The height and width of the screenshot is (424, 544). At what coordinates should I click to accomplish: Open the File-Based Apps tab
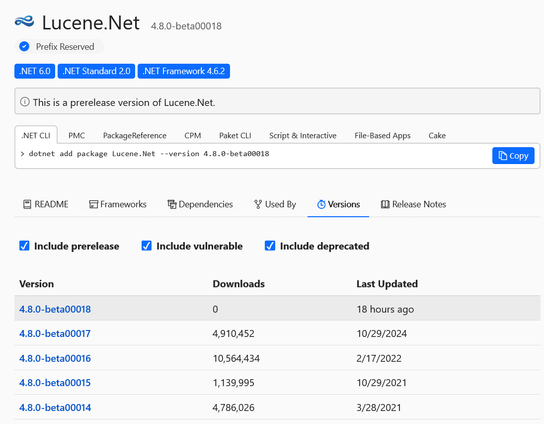point(382,135)
